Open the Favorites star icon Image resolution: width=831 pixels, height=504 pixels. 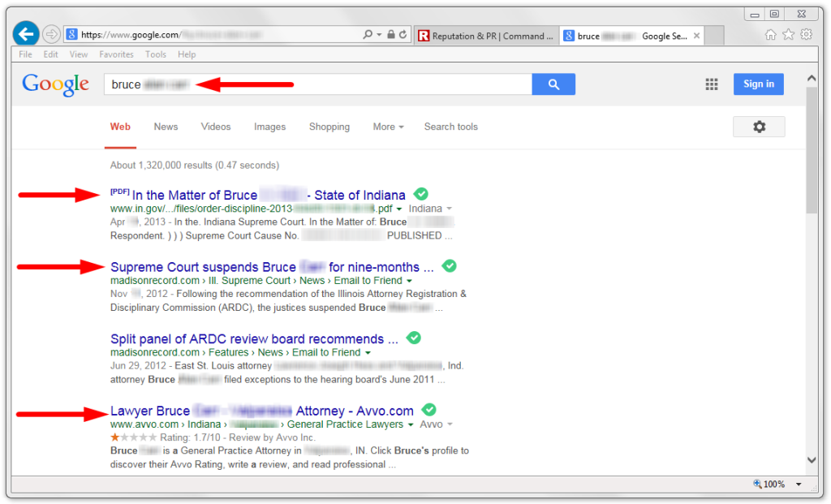coord(789,35)
